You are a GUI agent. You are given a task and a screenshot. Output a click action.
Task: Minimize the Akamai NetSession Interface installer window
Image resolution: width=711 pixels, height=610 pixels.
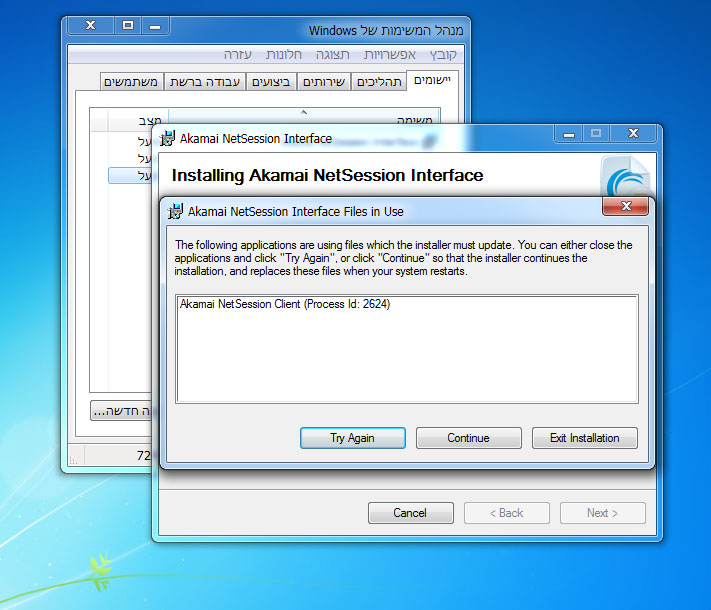click(x=569, y=134)
